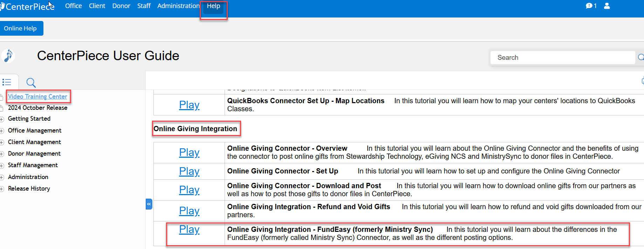Click the Online Help button
The image size is (644, 249).
(20, 28)
